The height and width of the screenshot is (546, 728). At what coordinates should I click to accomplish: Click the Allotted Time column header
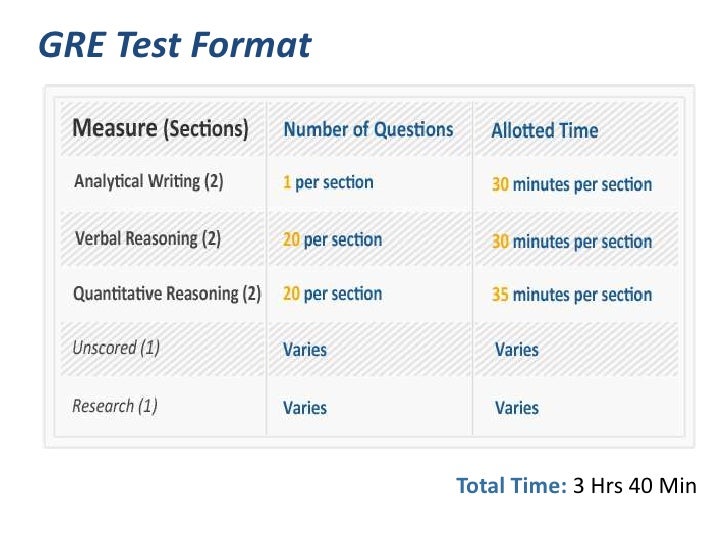coord(545,130)
